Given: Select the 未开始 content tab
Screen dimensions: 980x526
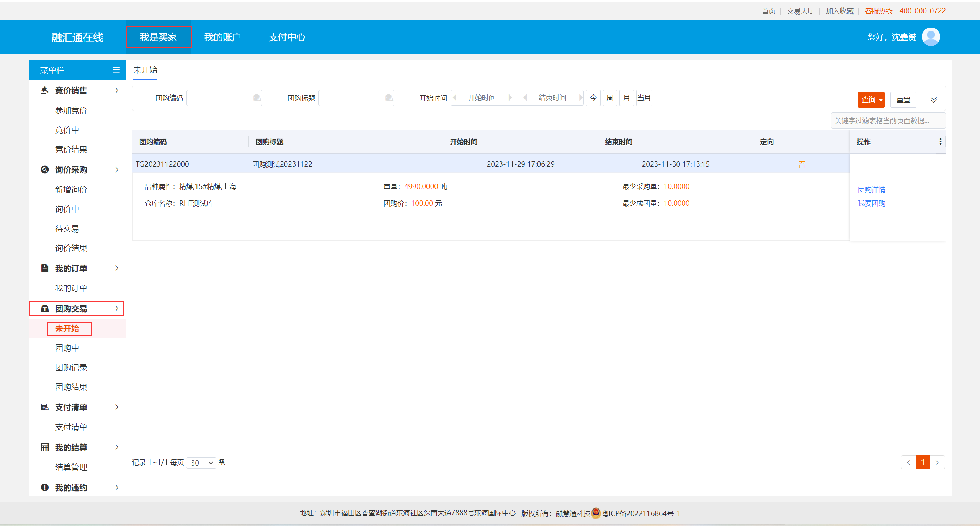Looking at the screenshot, I should coord(145,70).
